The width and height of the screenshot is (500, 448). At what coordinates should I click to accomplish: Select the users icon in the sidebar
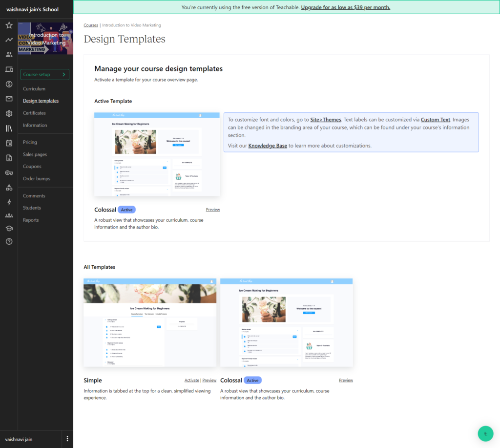click(9, 54)
